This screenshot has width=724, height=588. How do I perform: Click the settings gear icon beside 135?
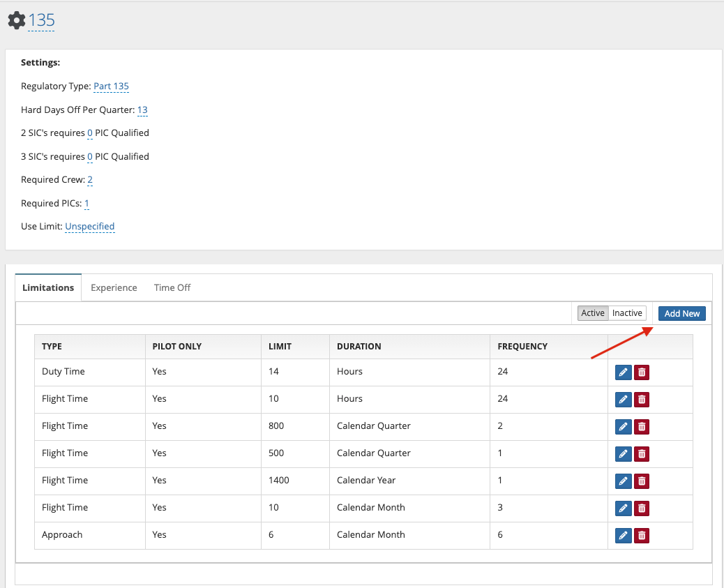16,20
